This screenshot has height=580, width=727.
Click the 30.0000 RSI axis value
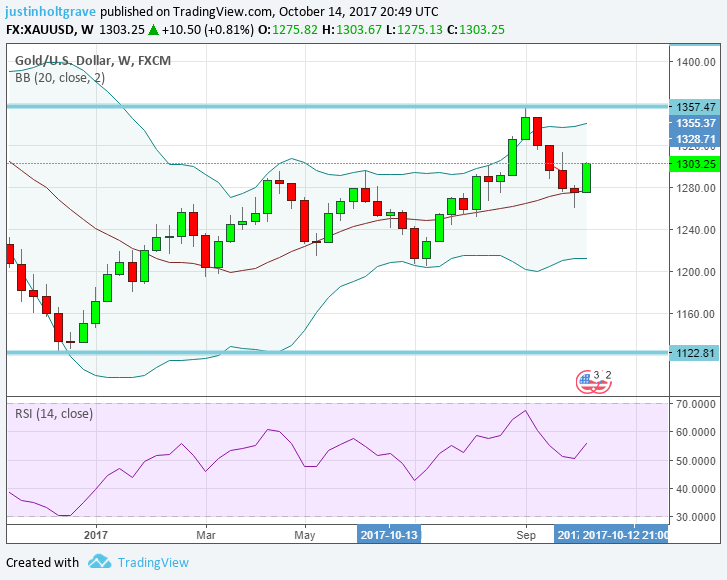(x=695, y=517)
